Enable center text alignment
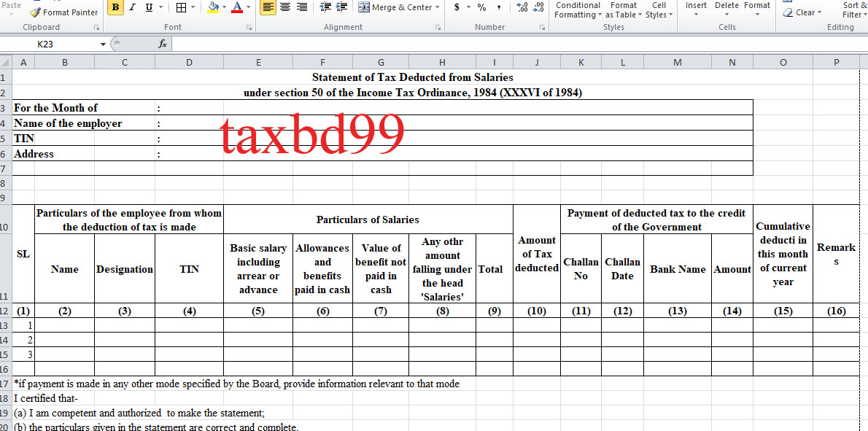Screen dimensions: 868x431 (x=284, y=7)
